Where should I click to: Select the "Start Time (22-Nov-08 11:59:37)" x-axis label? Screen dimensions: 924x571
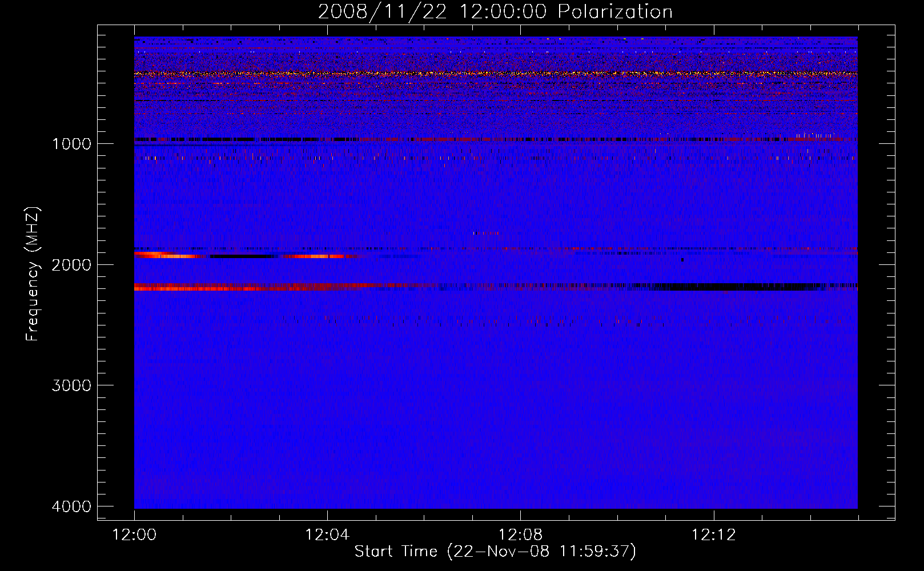tap(495, 552)
